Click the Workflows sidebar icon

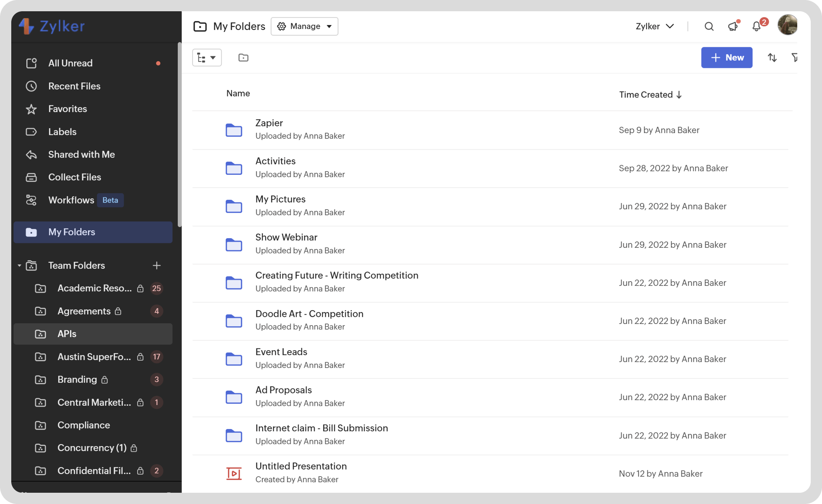tap(32, 200)
